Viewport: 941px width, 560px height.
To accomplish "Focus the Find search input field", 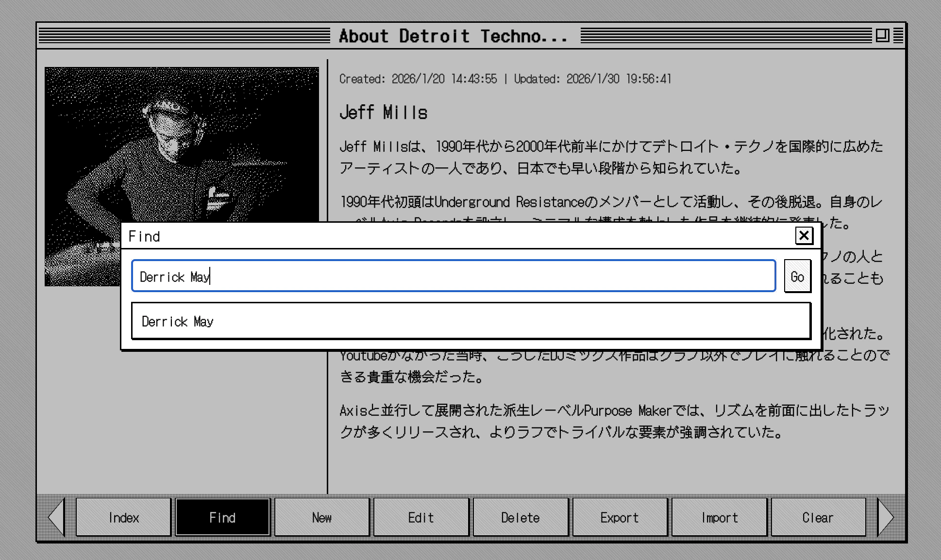I will 454,276.
